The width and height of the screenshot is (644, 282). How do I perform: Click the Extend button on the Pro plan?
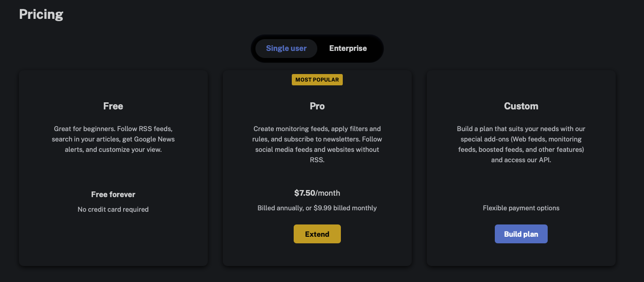point(317,233)
